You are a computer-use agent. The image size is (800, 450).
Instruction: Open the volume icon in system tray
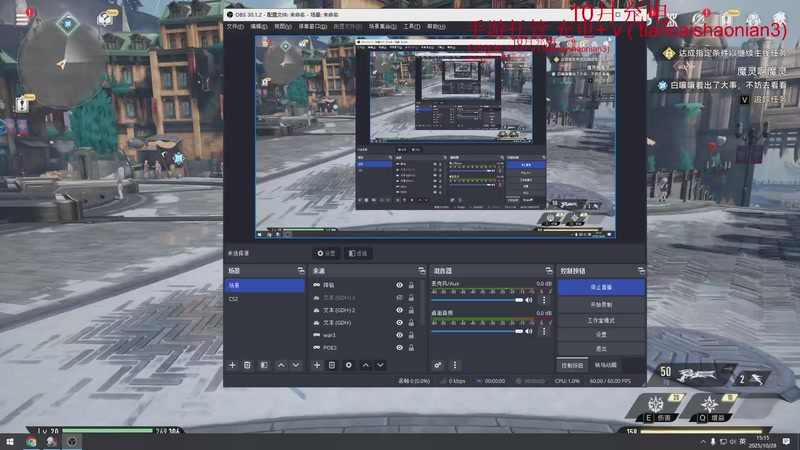click(x=733, y=442)
